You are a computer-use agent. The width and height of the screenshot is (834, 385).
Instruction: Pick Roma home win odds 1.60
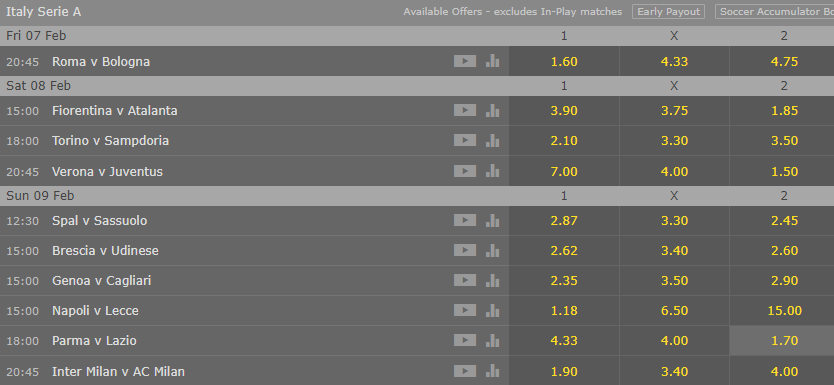[x=564, y=61]
